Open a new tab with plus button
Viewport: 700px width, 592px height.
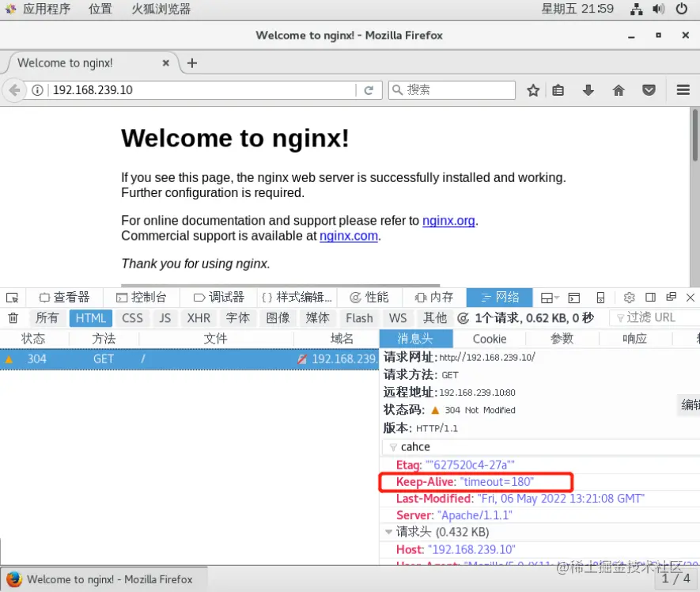(192, 63)
